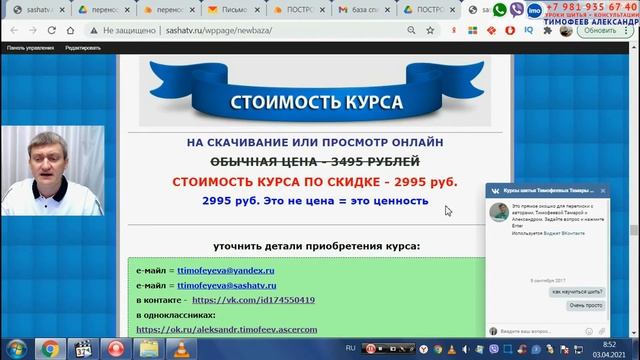Viewport: 640px width, 360px height.
Task: Open email link ttimofeyeva@sashatv.ru
Action: pos(227,285)
